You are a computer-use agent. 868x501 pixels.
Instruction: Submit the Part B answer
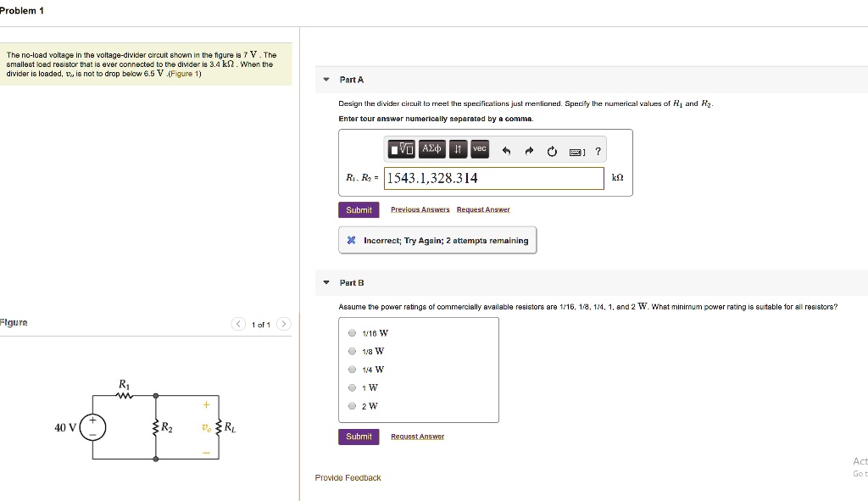[359, 436]
